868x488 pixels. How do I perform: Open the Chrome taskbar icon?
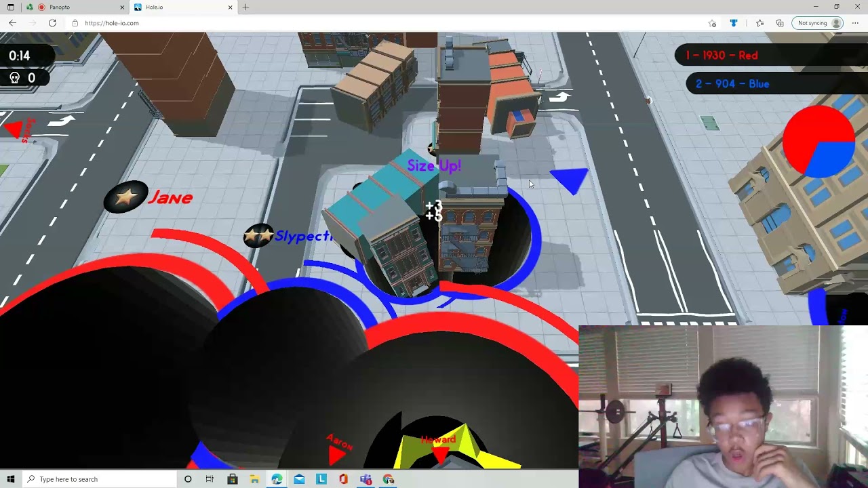[x=389, y=479]
